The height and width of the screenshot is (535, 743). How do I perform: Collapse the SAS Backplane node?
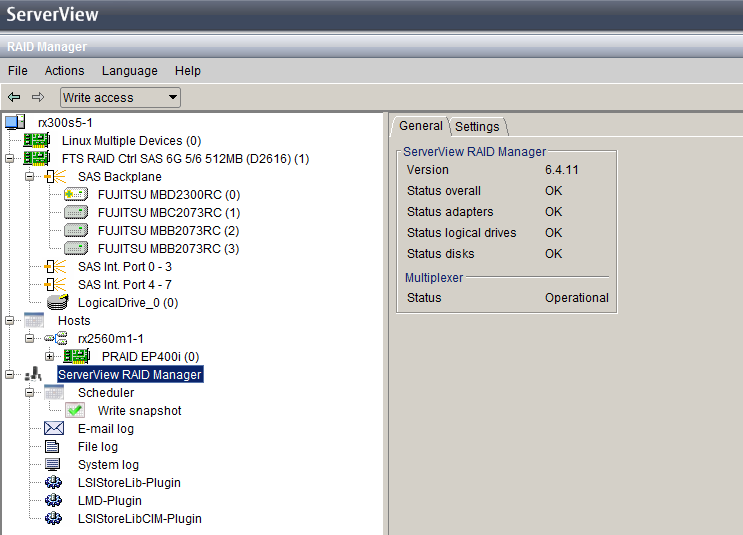coord(29,176)
